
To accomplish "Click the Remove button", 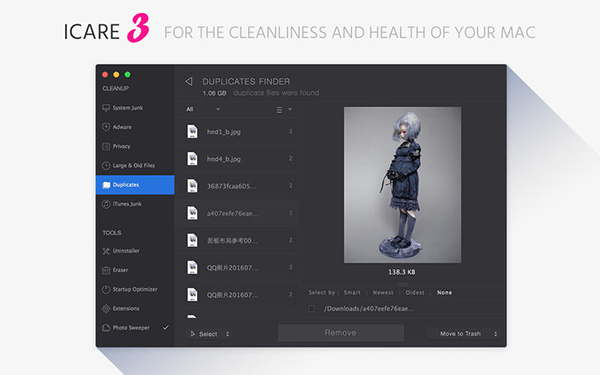I will 341,333.
